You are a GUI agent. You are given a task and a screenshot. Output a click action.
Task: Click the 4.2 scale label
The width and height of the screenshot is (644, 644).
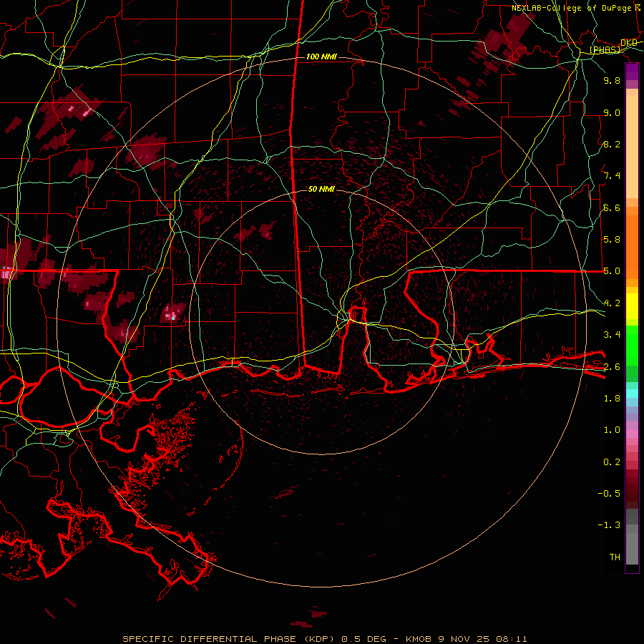(x=612, y=303)
